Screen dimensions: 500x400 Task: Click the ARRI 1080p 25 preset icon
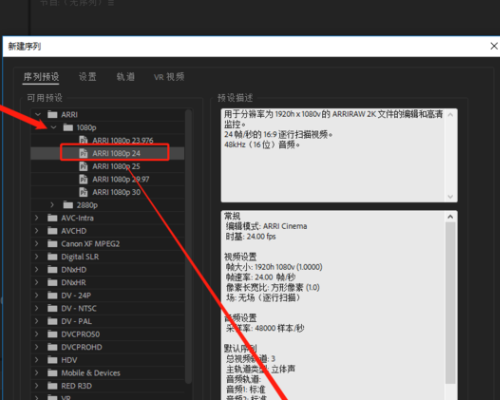83,166
